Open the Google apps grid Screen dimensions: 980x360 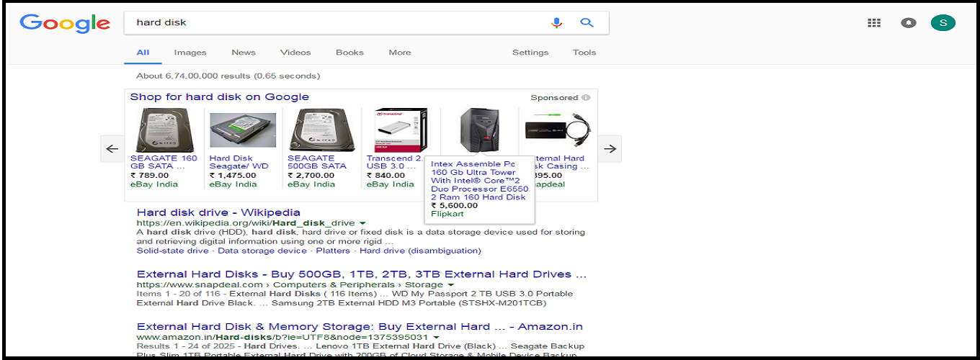(x=874, y=22)
